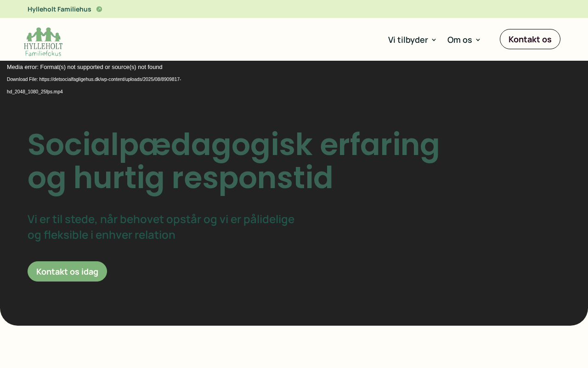Click the 'og hurtig responstid' headline line
588x368 pixels.
click(180, 178)
